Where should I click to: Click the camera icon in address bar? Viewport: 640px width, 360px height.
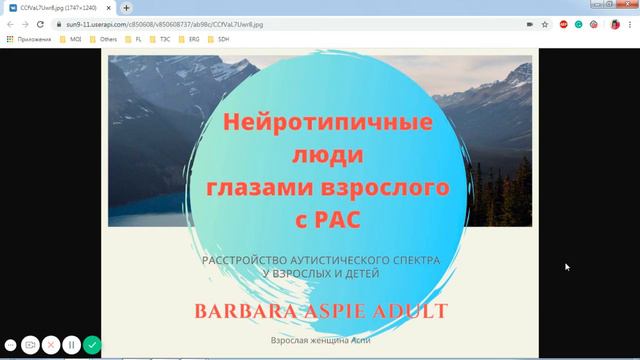click(x=529, y=24)
